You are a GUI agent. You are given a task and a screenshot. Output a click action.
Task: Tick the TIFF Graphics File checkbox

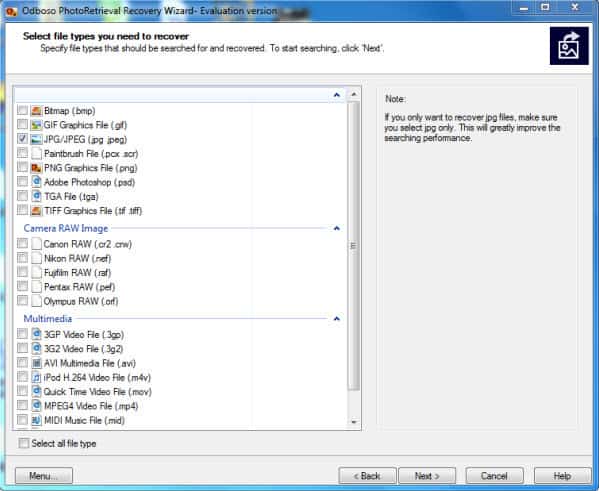[x=23, y=210]
